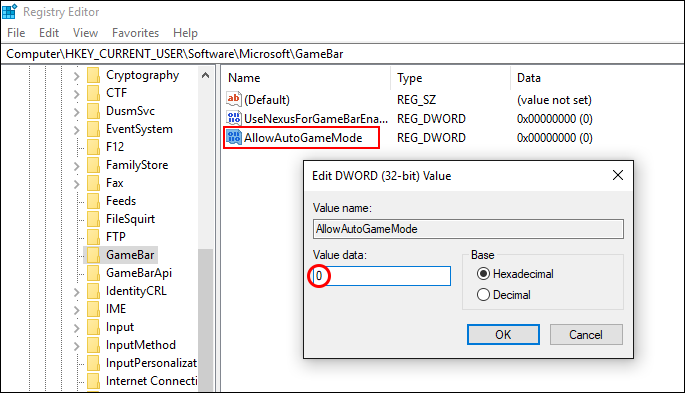Image resolution: width=685 pixels, height=393 pixels.
Task: Select the Fax folder icon
Action: (x=93, y=183)
